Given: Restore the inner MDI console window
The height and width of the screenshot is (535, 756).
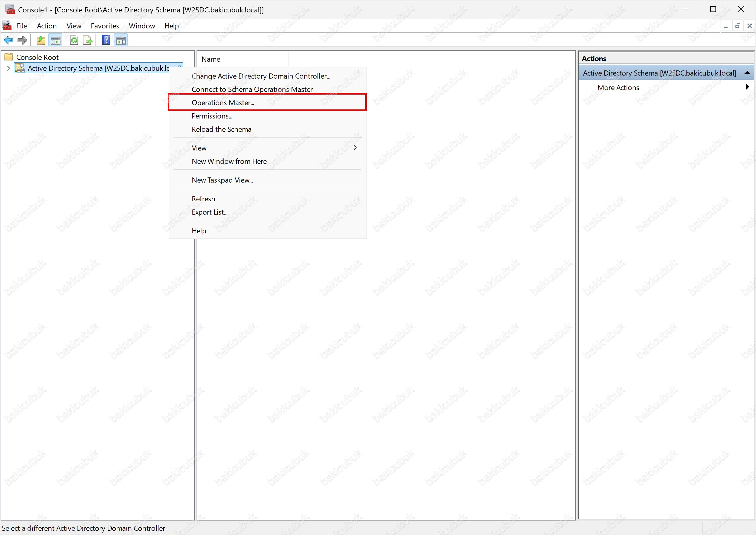Looking at the screenshot, I should click(738, 26).
